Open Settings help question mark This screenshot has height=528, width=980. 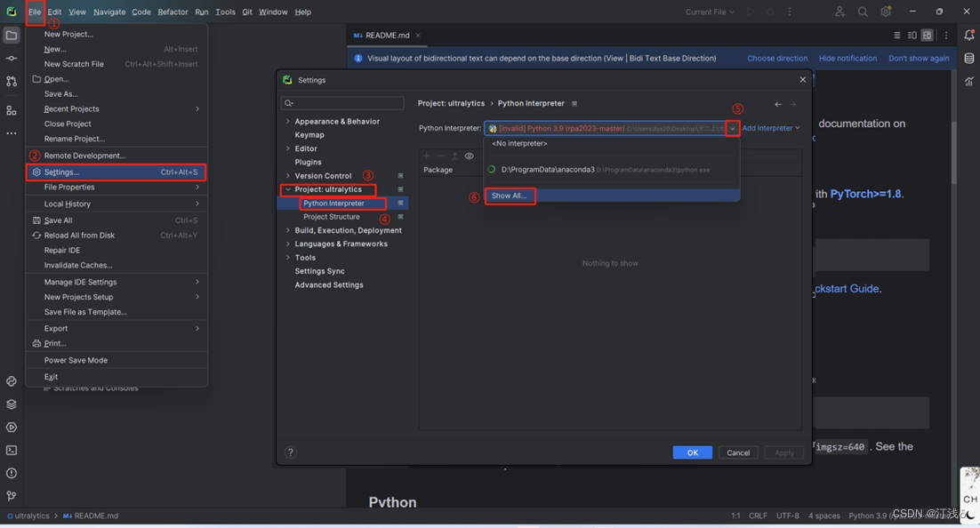coord(291,452)
